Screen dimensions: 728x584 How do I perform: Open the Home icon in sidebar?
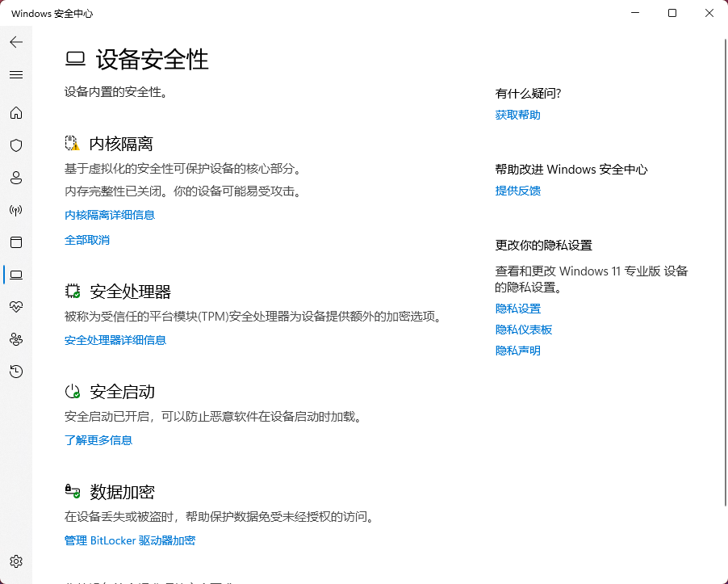(16, 113)
